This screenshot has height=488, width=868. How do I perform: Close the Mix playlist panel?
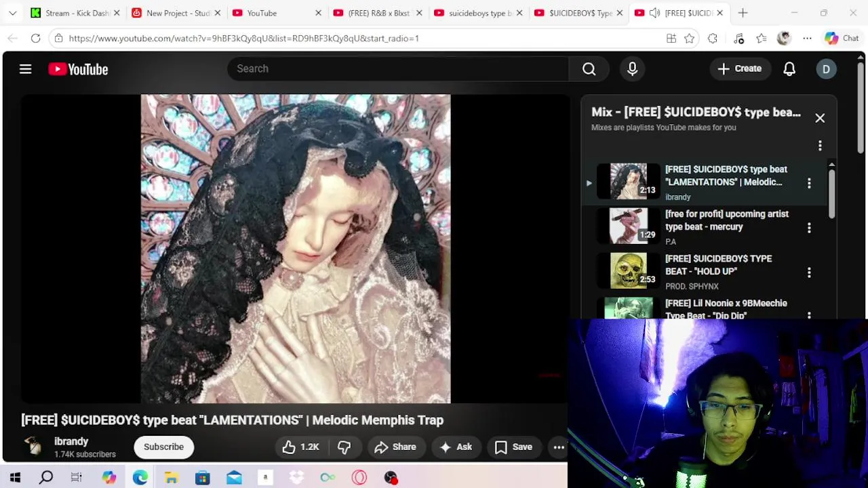click(820, 118)
